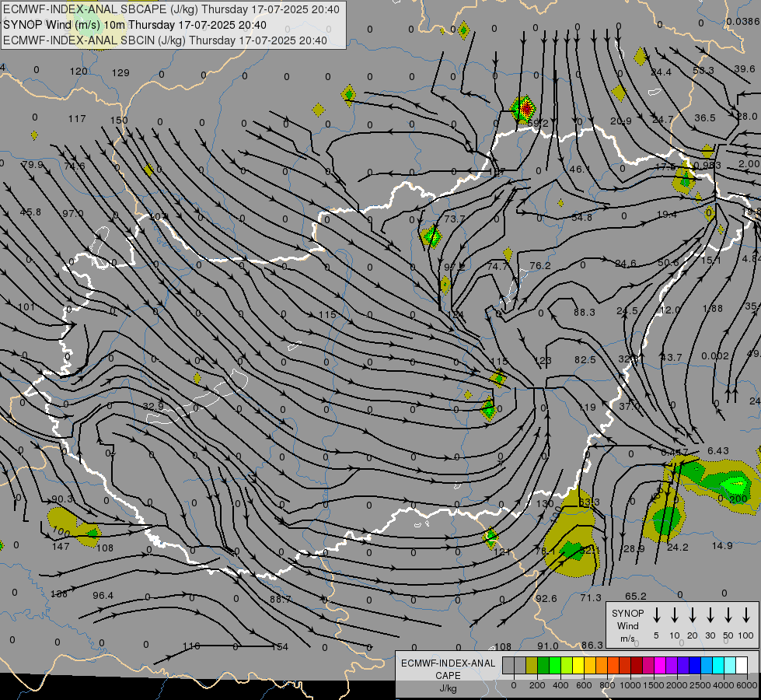This screenshot has width=761, height=700.
Task: Click the '2500' tick label on the CAPE scale
Action: [x=700, y=685]
